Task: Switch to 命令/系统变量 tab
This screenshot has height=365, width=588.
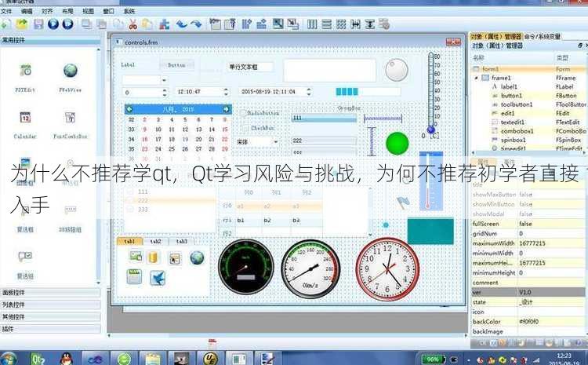Action: pos(542,36)
